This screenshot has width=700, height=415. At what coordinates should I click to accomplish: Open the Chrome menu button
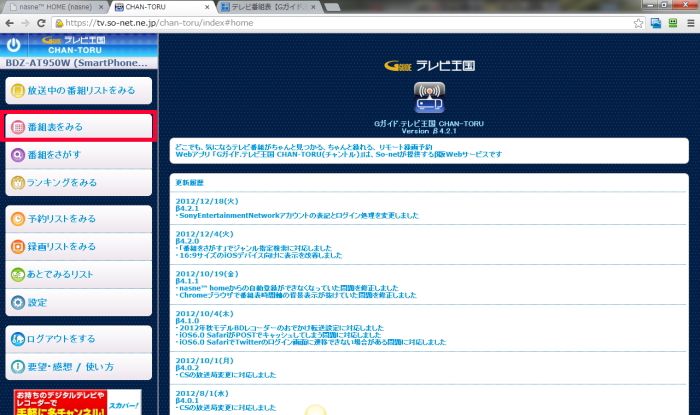point(690,23)
